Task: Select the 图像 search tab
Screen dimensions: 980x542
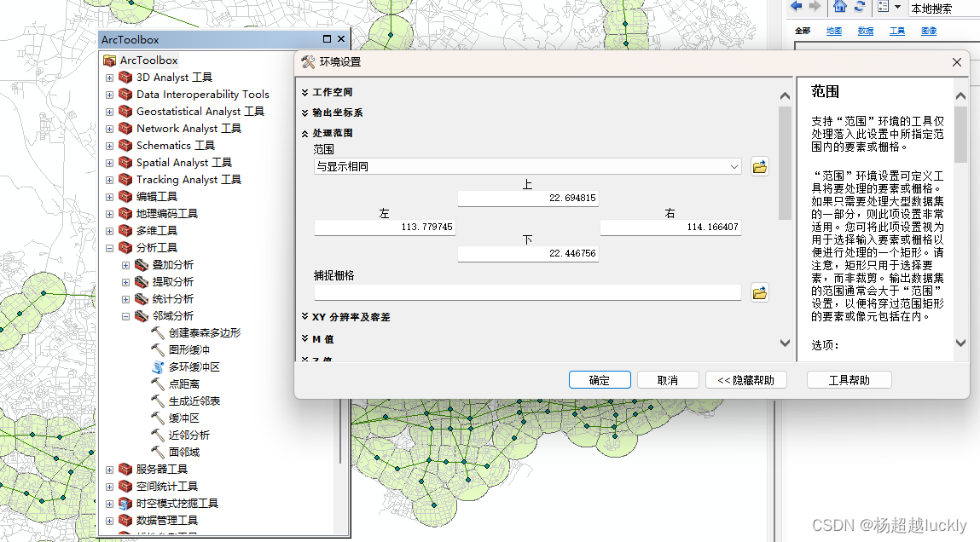Action: pyautogui.click(x=929, y=31)
